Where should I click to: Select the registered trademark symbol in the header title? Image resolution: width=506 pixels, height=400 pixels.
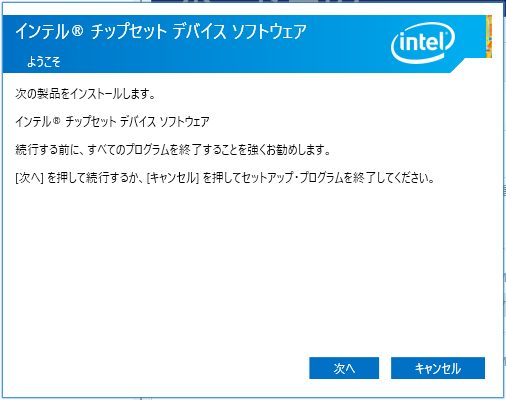(77, 31)
